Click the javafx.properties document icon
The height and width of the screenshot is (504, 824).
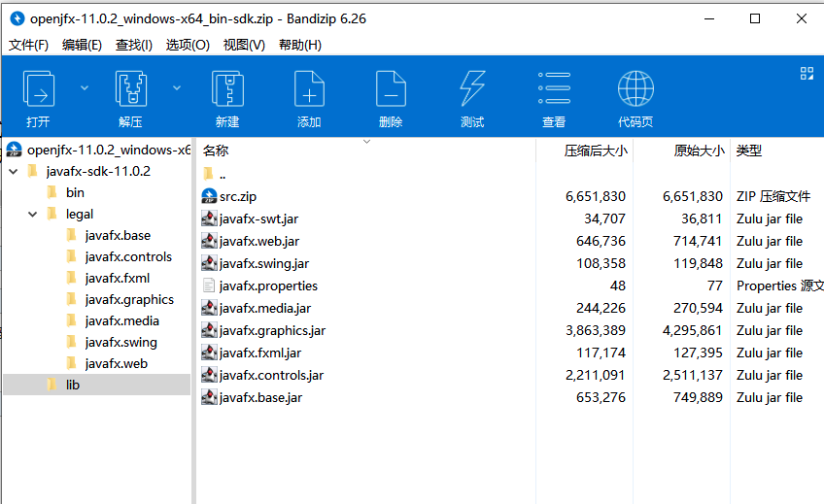point(209,286)
